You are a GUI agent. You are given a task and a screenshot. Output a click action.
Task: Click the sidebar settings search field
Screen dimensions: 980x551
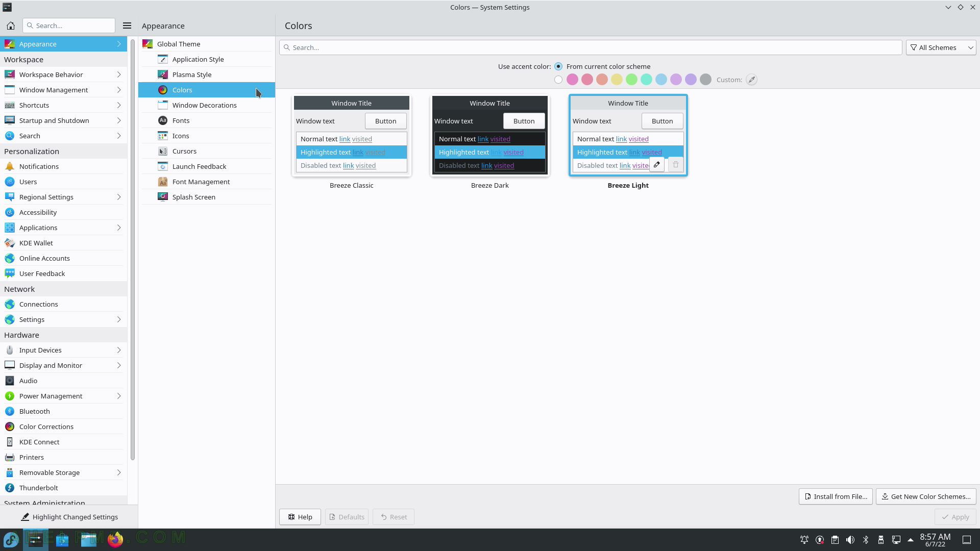point(69,26)
